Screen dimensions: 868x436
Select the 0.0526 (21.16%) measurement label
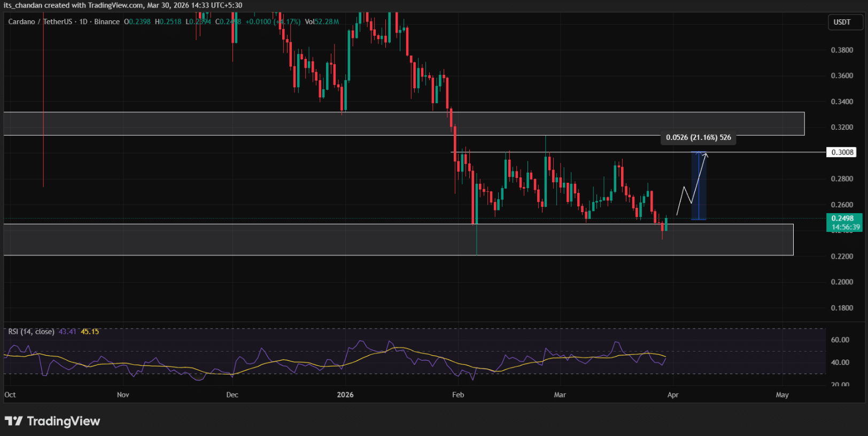point(698,138)
